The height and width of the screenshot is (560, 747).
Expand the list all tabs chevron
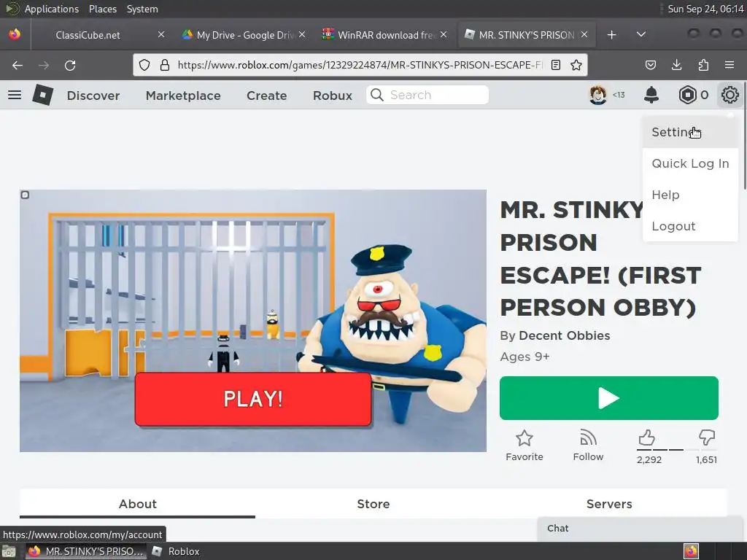pyautogui.click(x=641, y=35)
